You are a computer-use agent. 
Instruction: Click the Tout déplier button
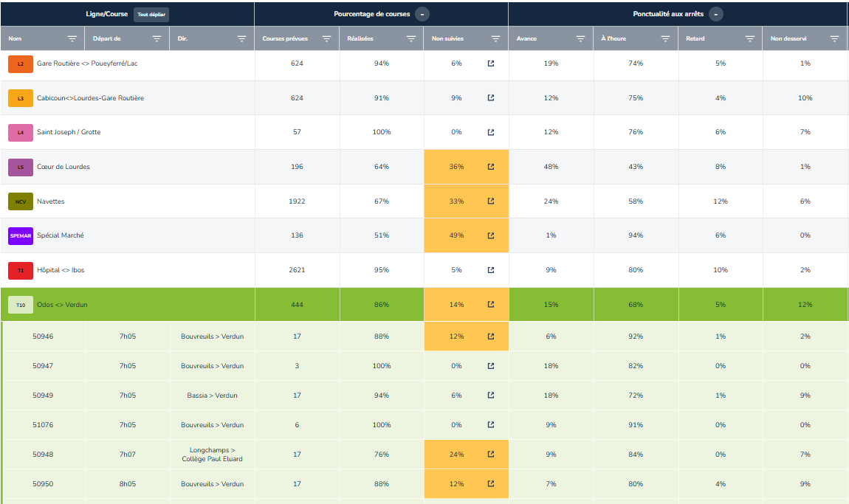(x=151, y=14)
